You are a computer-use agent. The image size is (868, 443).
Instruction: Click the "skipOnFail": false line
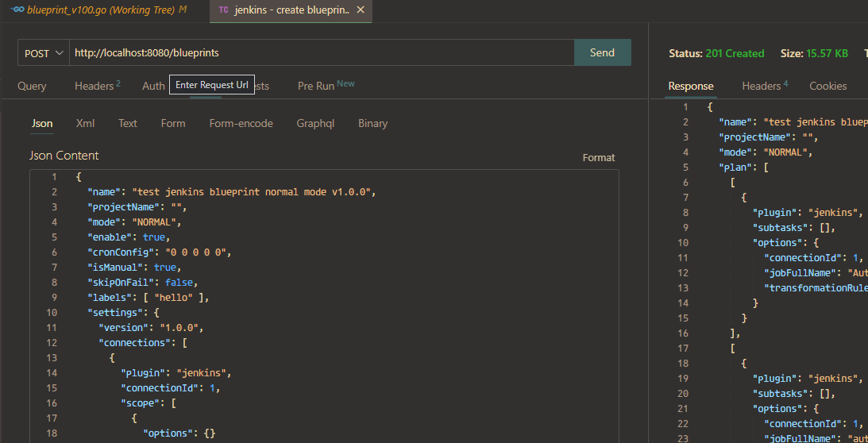143,283
